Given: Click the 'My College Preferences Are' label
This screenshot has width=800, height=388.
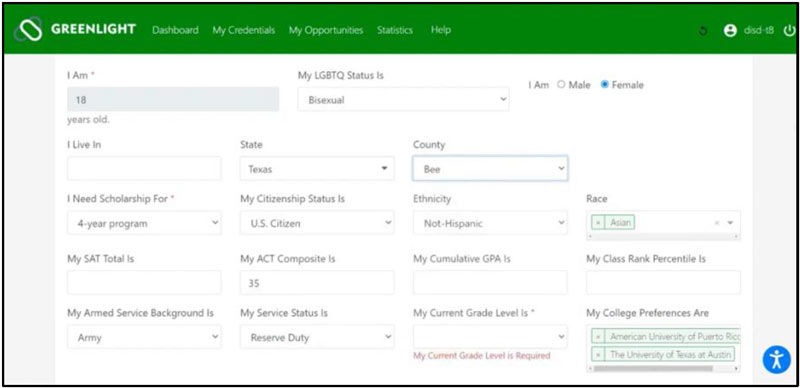Looking at the screenshot, I should pos(647,313).
